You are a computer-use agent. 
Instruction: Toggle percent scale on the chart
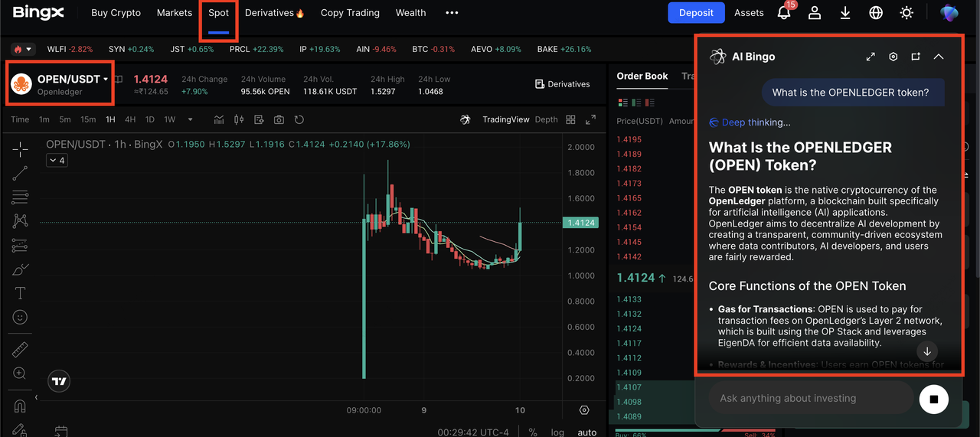coord(533,432)
